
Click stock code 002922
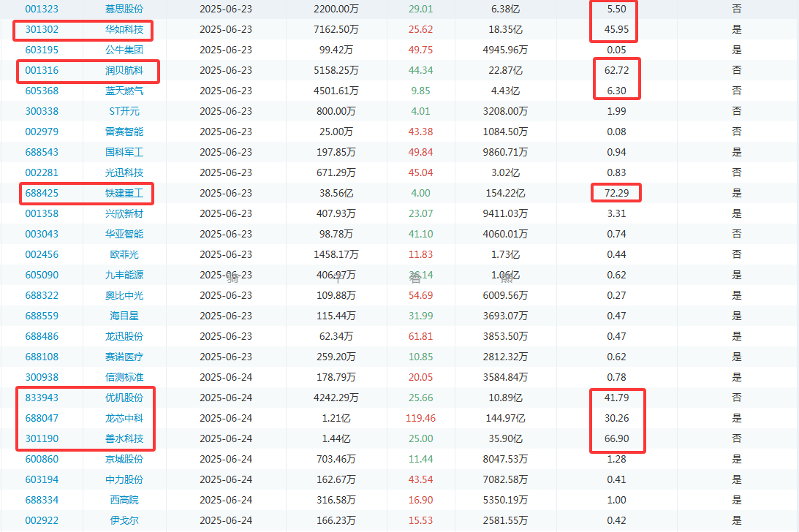coord(42,520)
